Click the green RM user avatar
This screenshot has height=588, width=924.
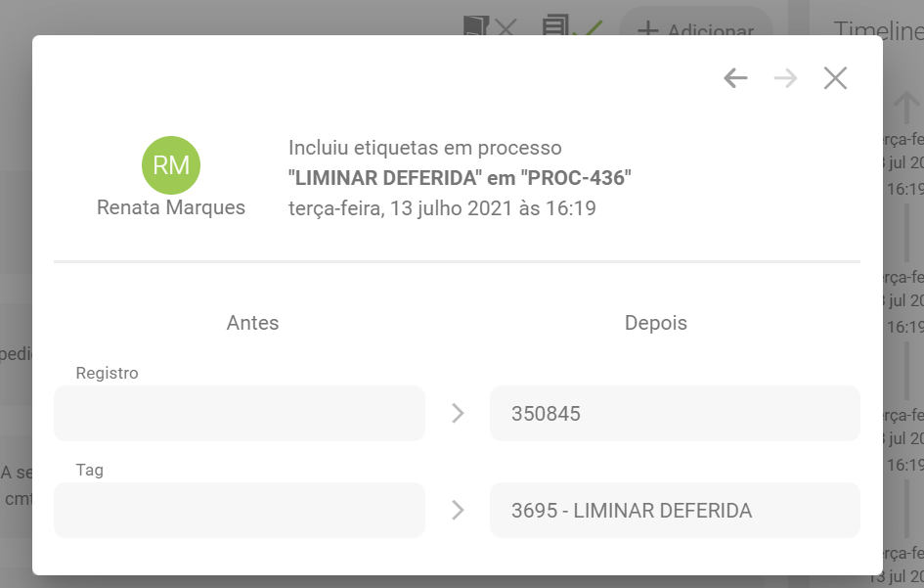(171, 165)
